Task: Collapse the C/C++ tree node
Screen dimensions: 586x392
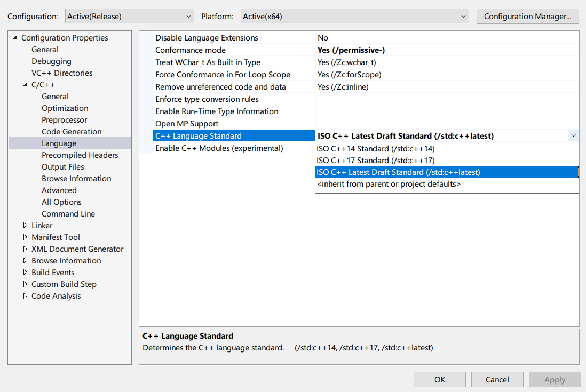Action: (x=25, y=84)
